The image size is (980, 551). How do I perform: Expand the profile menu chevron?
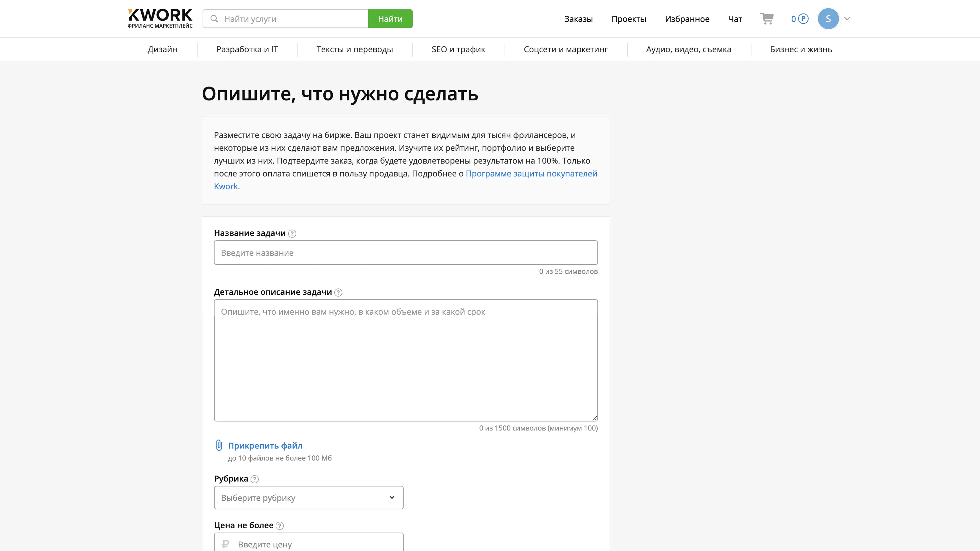(847, 19)
